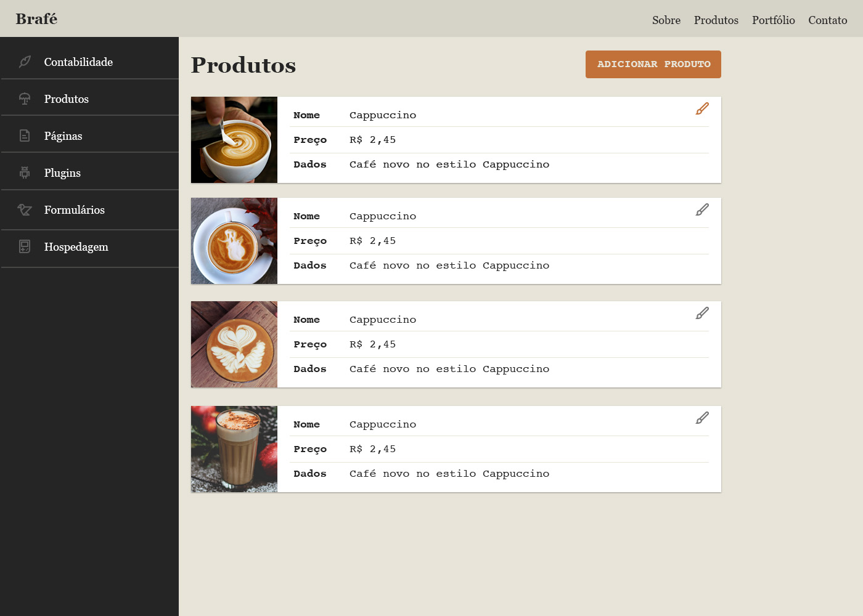Edit the first Cappuccino with its pencil icon
The image size is (863, 616).
(x=702, y=108)
